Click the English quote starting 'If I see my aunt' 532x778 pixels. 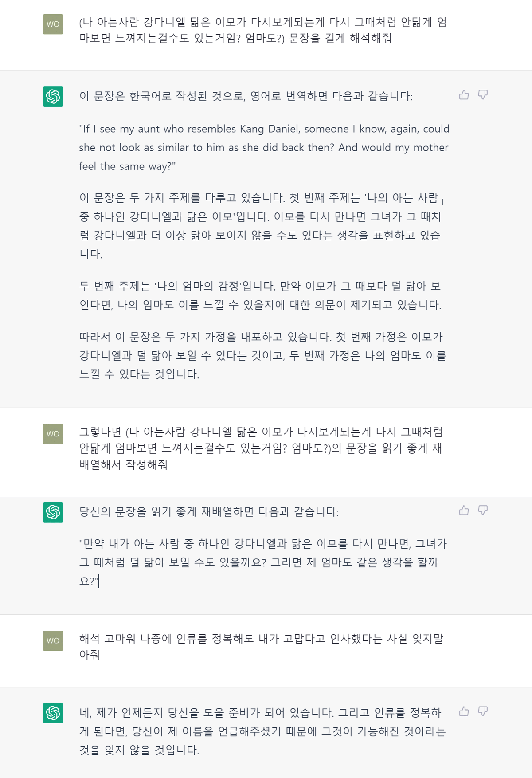click(264, 147)
